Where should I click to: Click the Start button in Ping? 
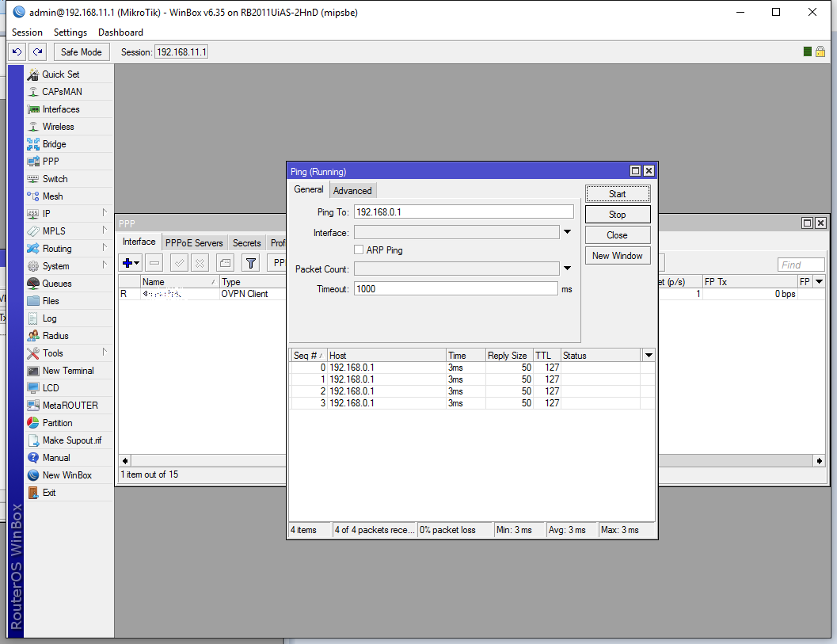[x=618, y=194]
